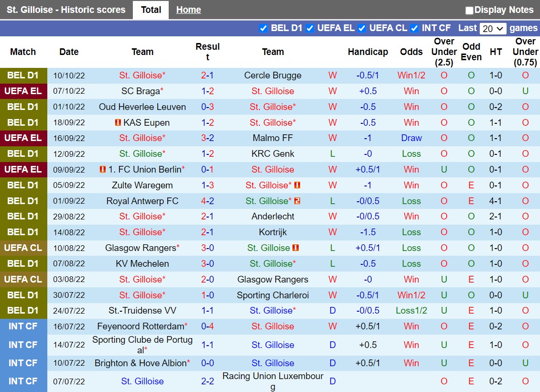
Task: Click the 2-2 result vs Racing Union Luxembourg
Action: coord(207,381)
